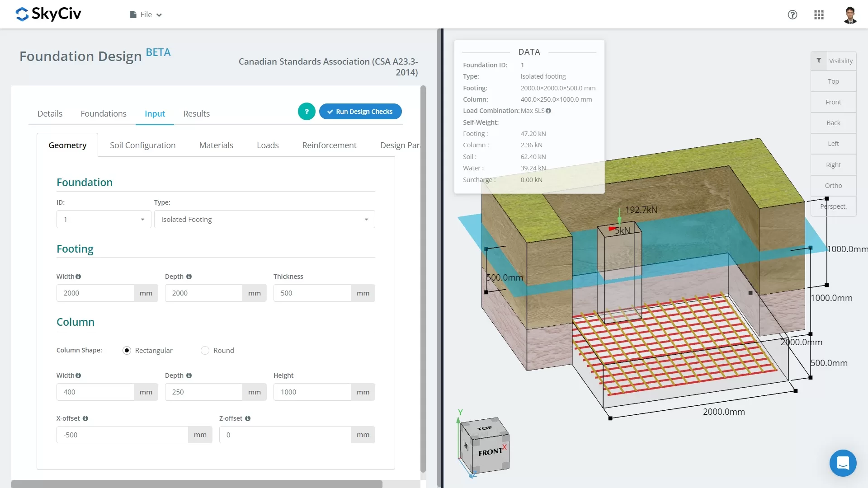Open the help question mark icon in header
The width and height of the screenshot is (868, 488).
[x=792, y=14]
